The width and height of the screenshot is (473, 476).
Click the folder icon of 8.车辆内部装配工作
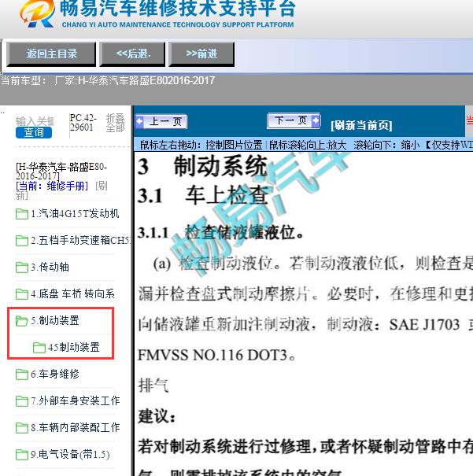coord(22,428)
